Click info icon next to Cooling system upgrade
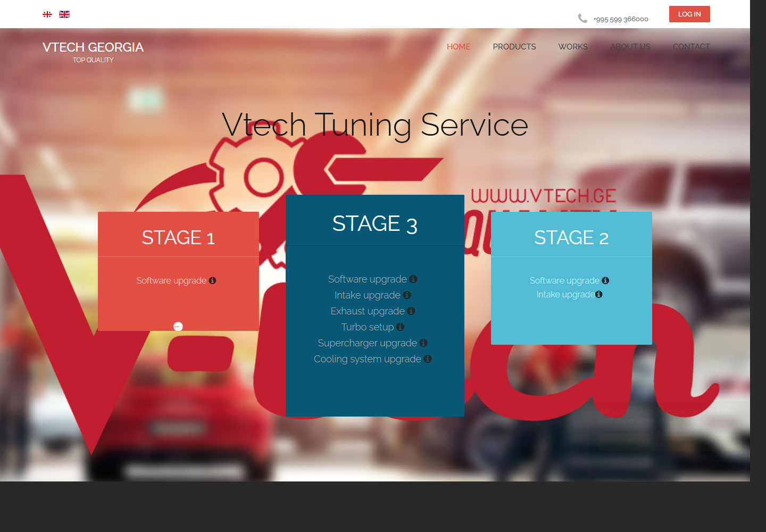Viewport: 766px width, 532px height. tap(428, 359)
